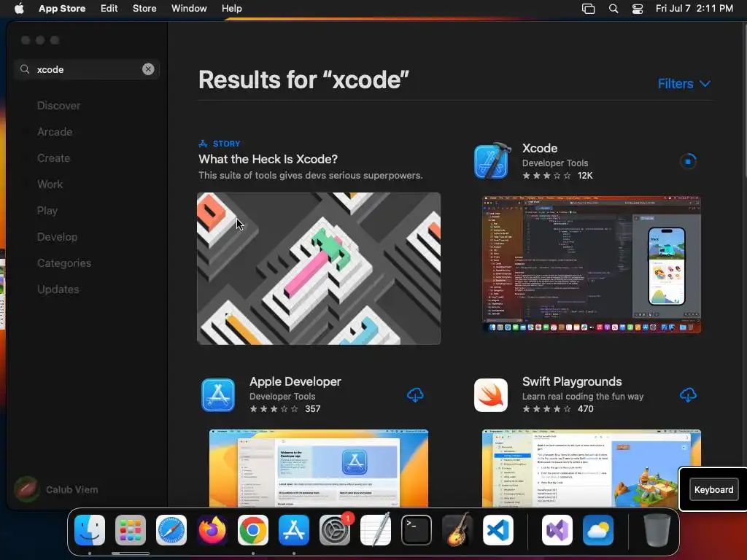Click the Xcode 12K ratings text
This screenshot has height=560, width=747.
click(x=585, y=176)
